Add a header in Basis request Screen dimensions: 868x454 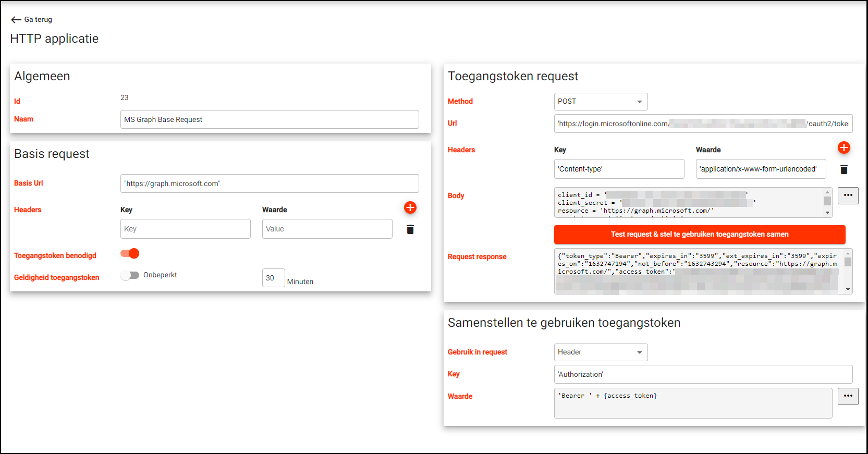[410, 207]
